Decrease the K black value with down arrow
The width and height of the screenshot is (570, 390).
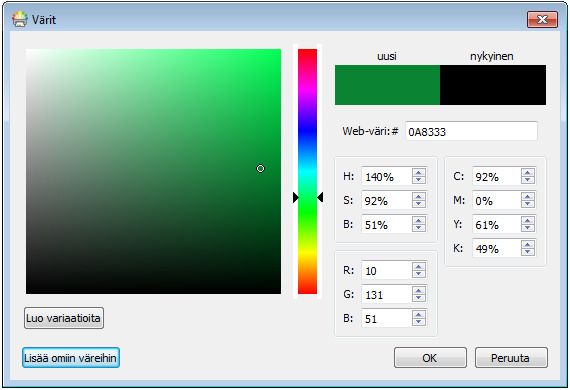527,252
